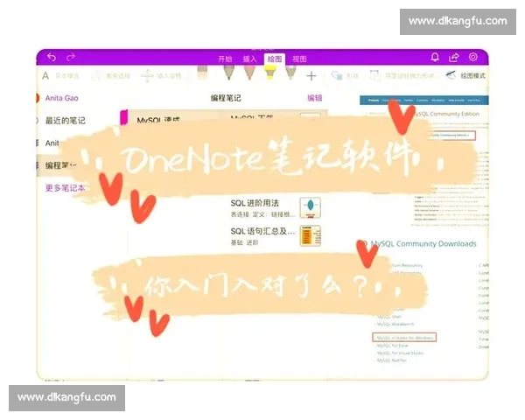Screen dimensions: 525x420
Task: Select the insert space tool
Action: click(x=161, y=76)
